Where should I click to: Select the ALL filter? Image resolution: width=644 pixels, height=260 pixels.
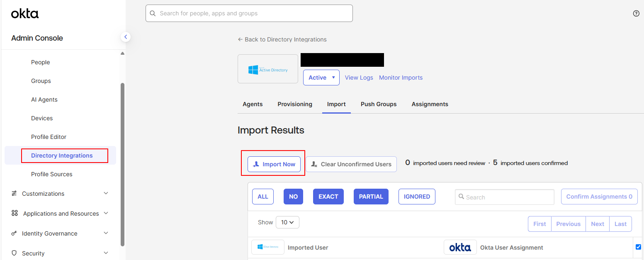pos(263,197)
